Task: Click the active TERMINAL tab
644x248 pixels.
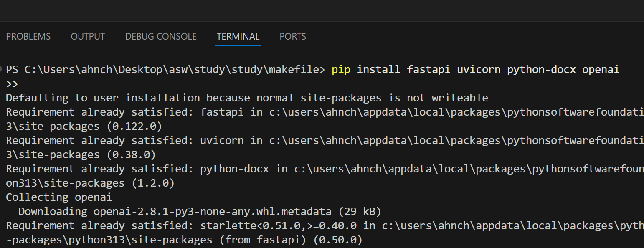Action: click(x=238, y=37)
